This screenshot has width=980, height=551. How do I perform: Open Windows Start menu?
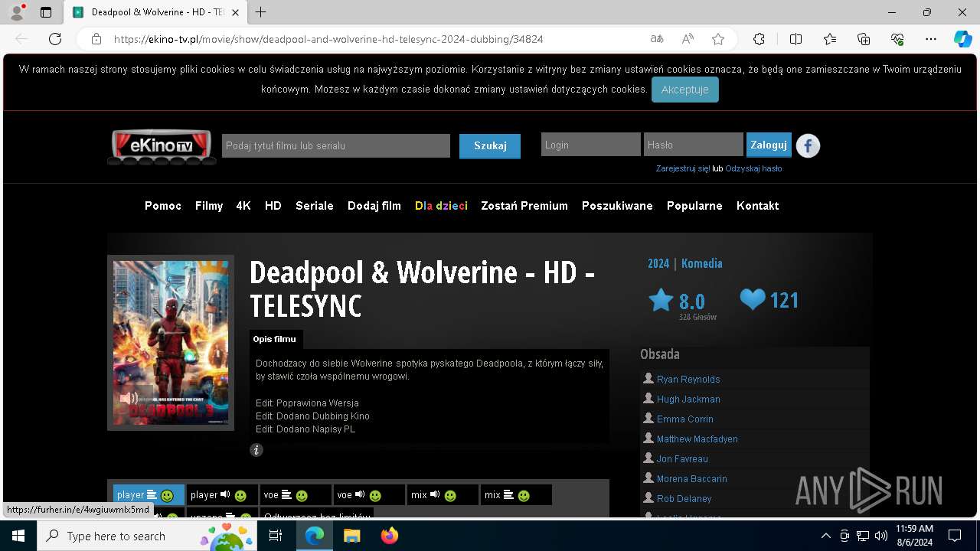click(x=18, y=536)
